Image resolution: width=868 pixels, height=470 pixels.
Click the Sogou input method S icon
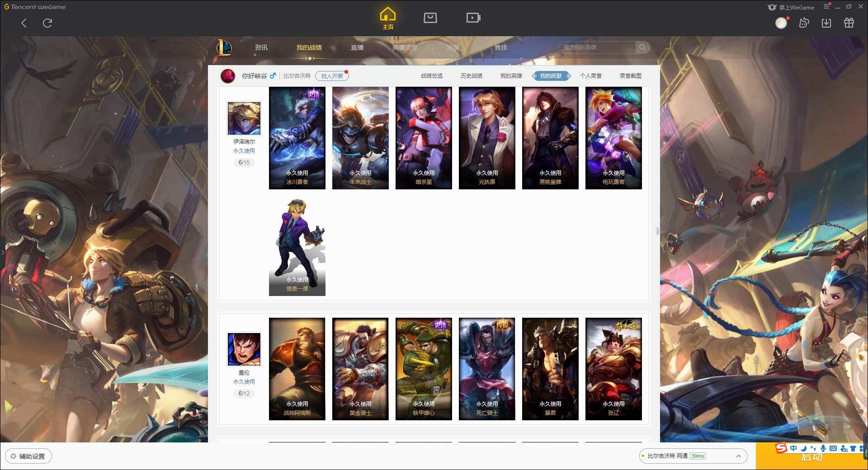[x=781, y=448]
